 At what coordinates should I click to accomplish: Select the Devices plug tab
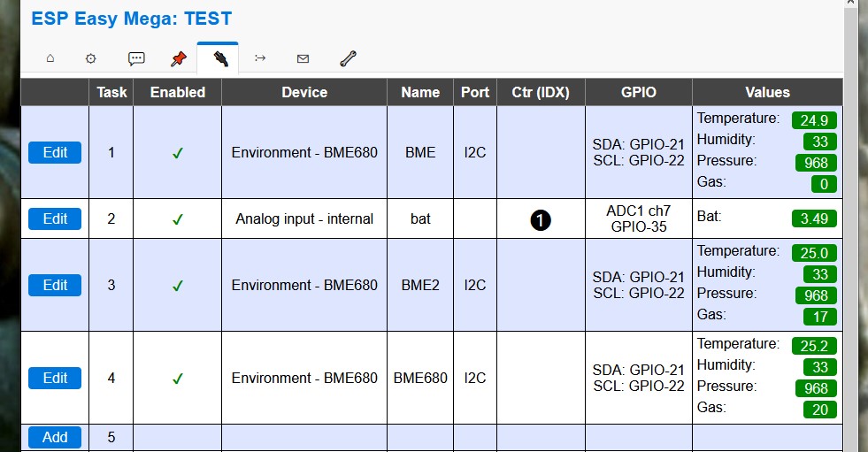click(220, 58)
